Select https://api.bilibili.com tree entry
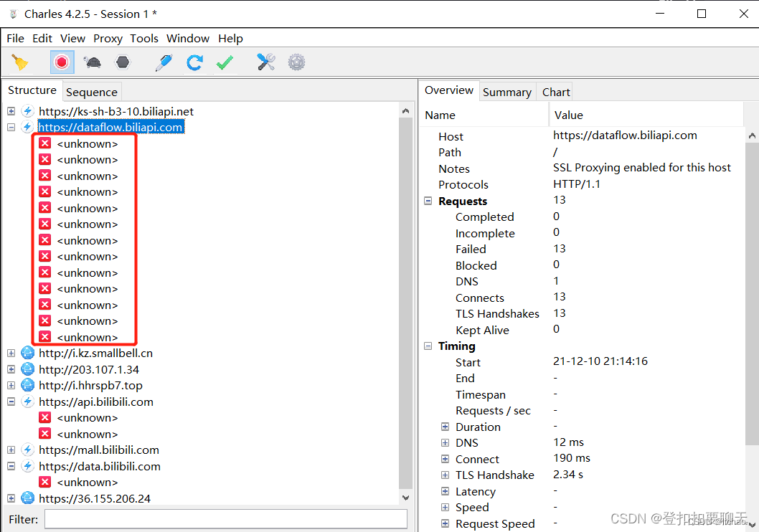The height and width of the screenshot is (532, 759). (96, 402)
